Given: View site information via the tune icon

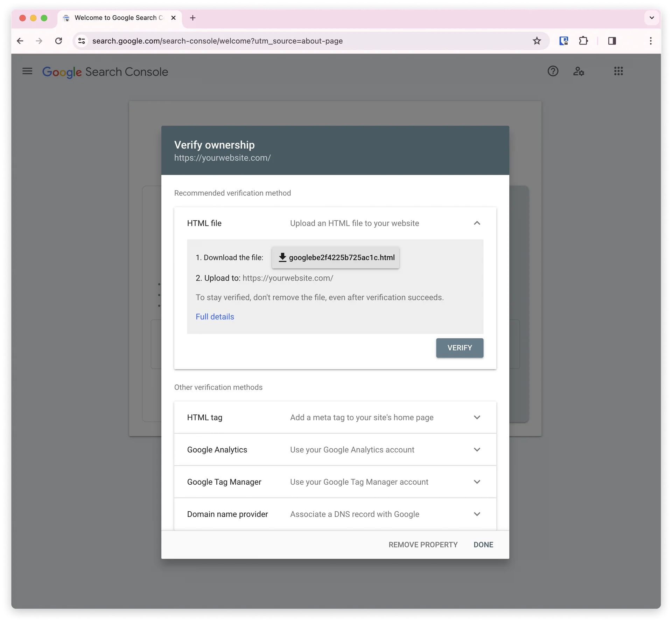Looking at the screenshot, I should tap(81, 41).
